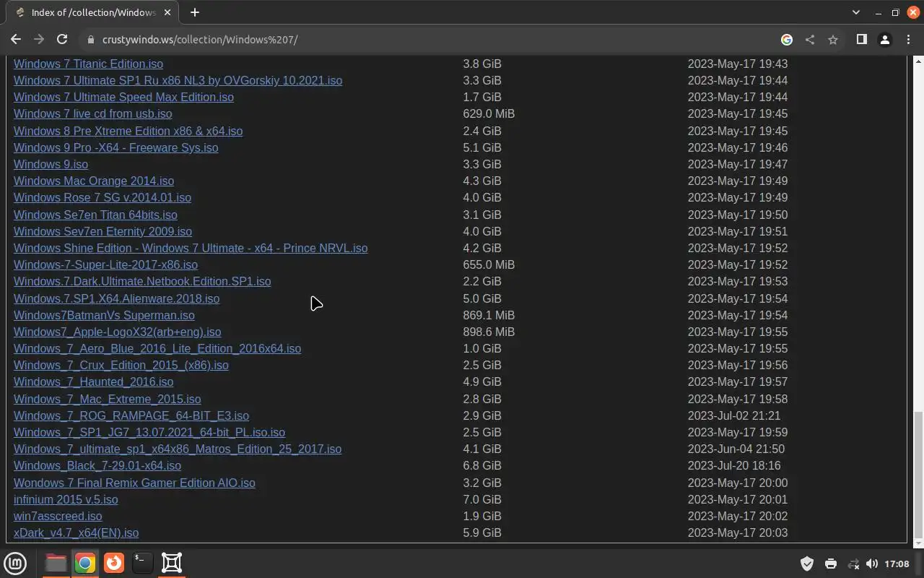Click the page vertical scrollbar thumb
The image size is (924, 578).
pyautogui.click(x=918, y=475)
